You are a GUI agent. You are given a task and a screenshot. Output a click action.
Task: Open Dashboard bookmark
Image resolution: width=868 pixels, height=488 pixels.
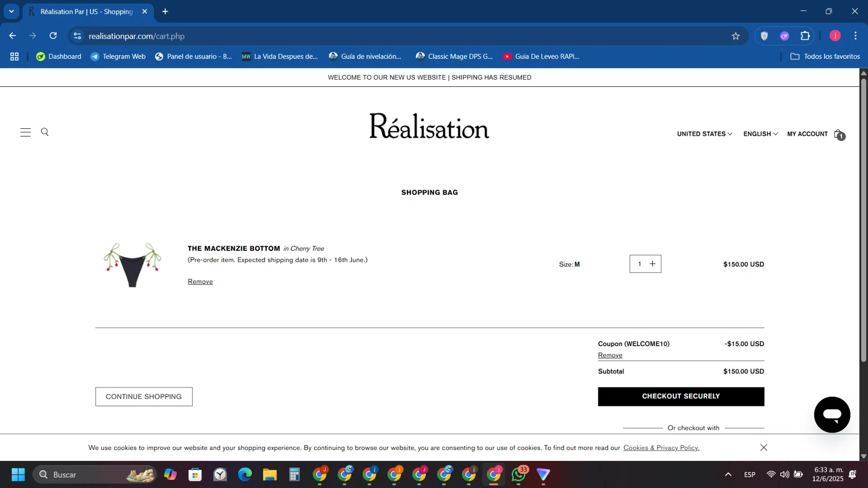(x=58, y=57)
